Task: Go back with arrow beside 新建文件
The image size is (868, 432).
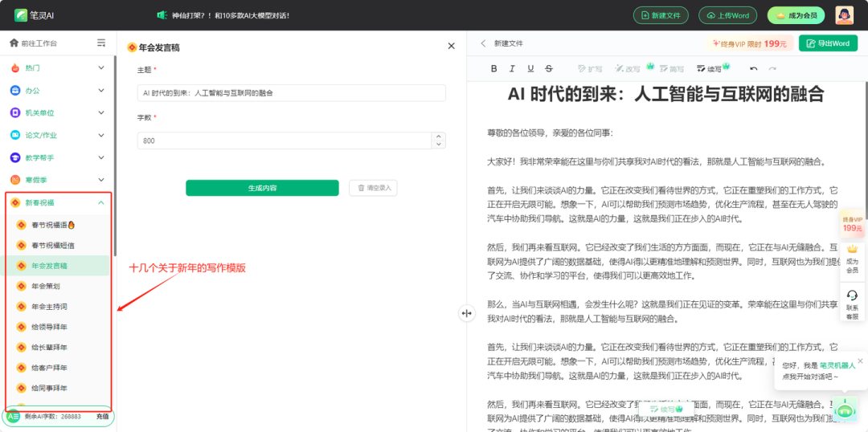Action: click(x=483, y=43)
